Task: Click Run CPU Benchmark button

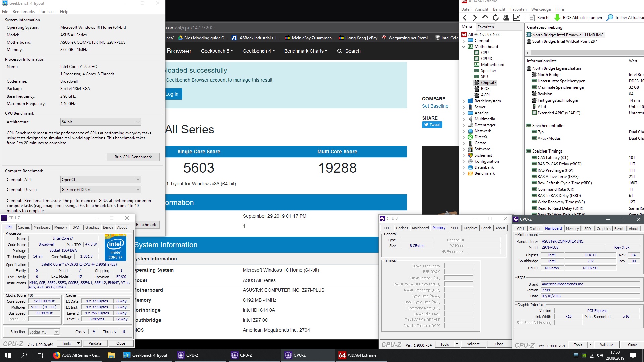Action: point(133,157)
